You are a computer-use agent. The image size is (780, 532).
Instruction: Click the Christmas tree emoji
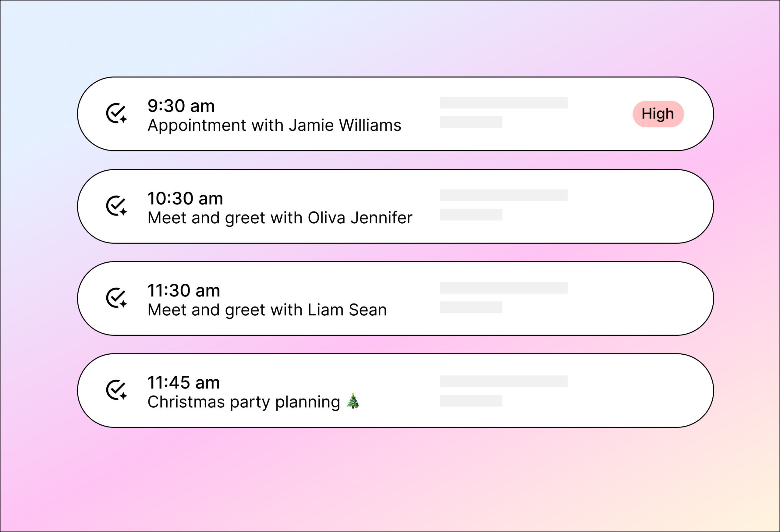click(353, 401)
